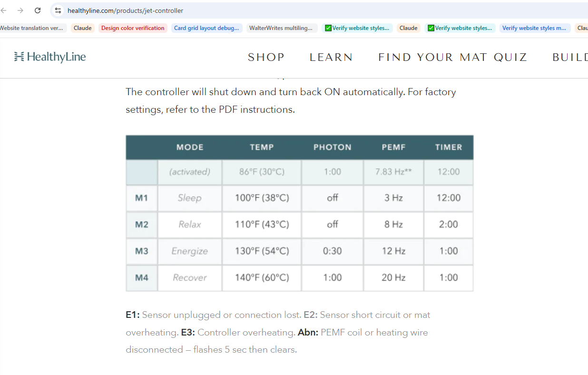Click the 12:00 timer in the Sleep row
The height and width of the screenshot is (375, 588).
[449, 198]
